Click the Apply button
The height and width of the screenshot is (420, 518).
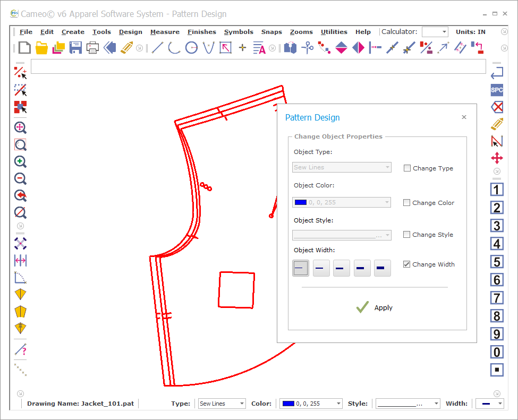pos(375,307)
